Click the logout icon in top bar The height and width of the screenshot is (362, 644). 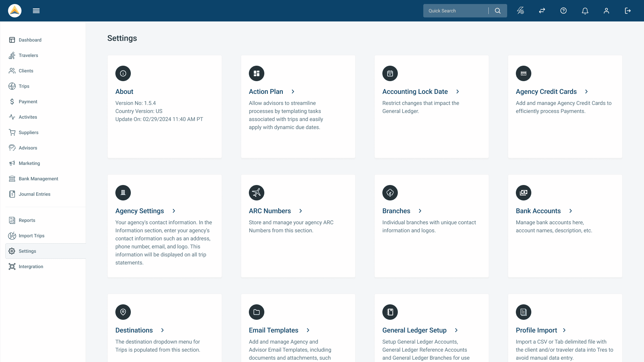(x=628, y=11)
